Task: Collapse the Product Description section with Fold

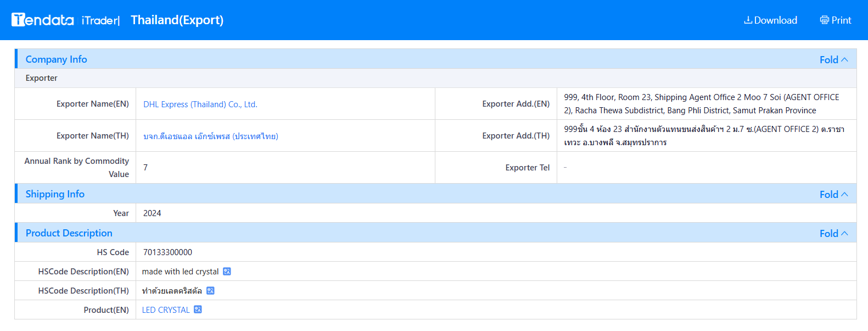Action: pyautogui.click(x=833, y=233)
